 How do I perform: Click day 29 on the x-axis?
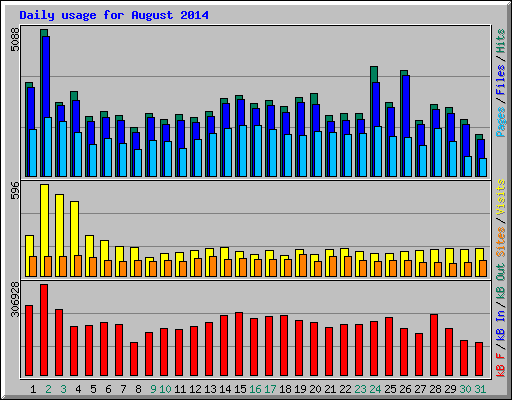click(450, 389)
